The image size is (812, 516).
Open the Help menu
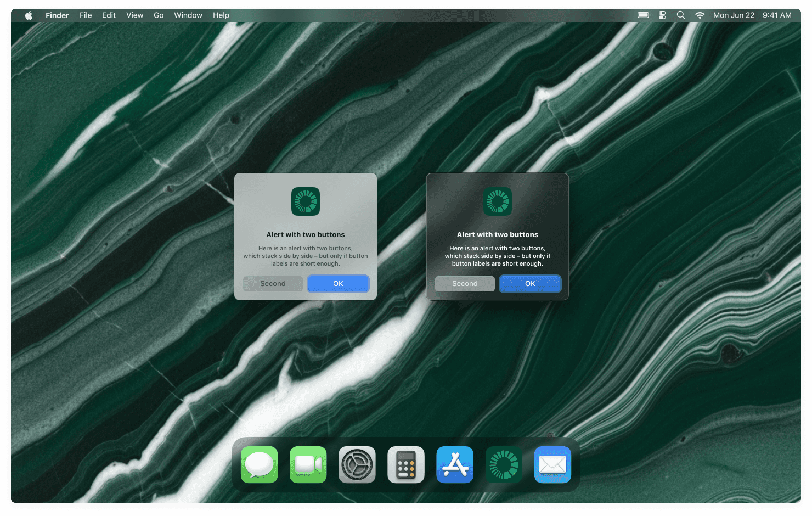tap(221, 15)
